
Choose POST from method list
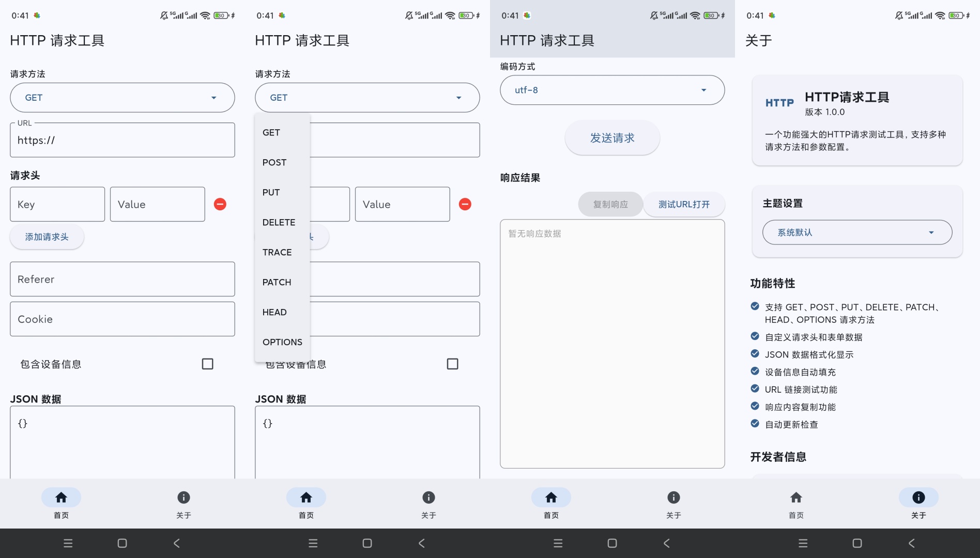click(282, 162)
